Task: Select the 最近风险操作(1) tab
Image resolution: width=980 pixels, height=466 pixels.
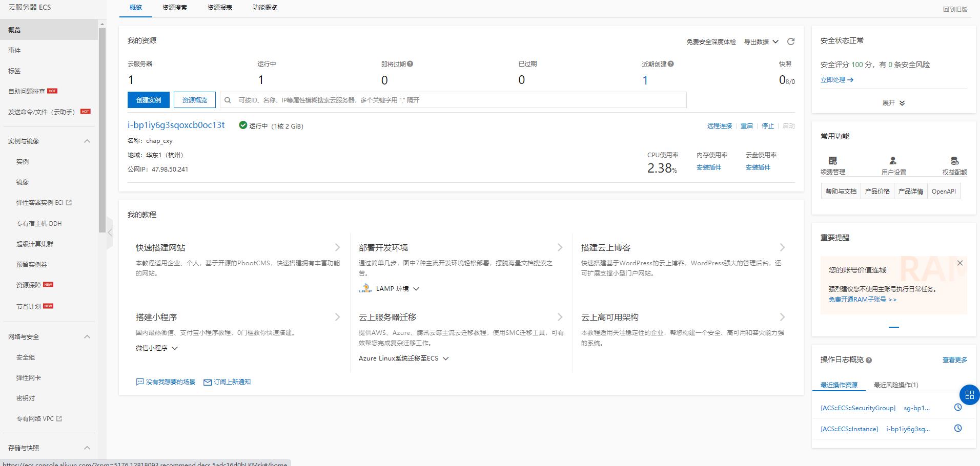Action: coord(896,385)
